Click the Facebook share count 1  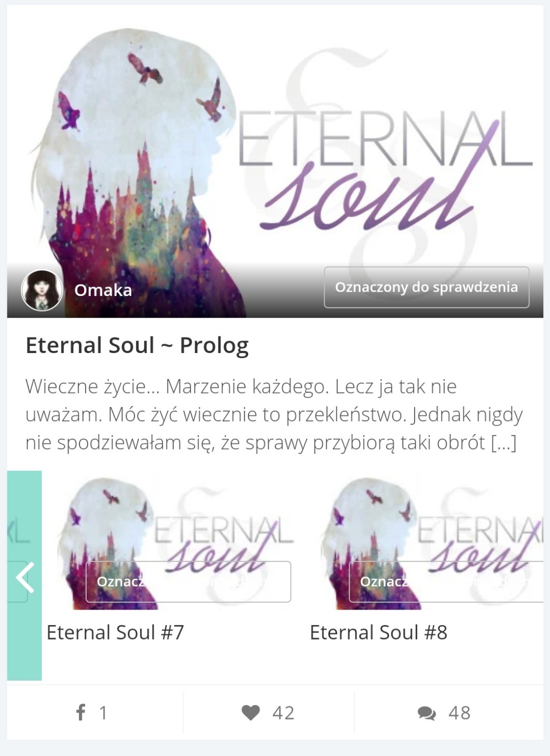tap(103, 713)
